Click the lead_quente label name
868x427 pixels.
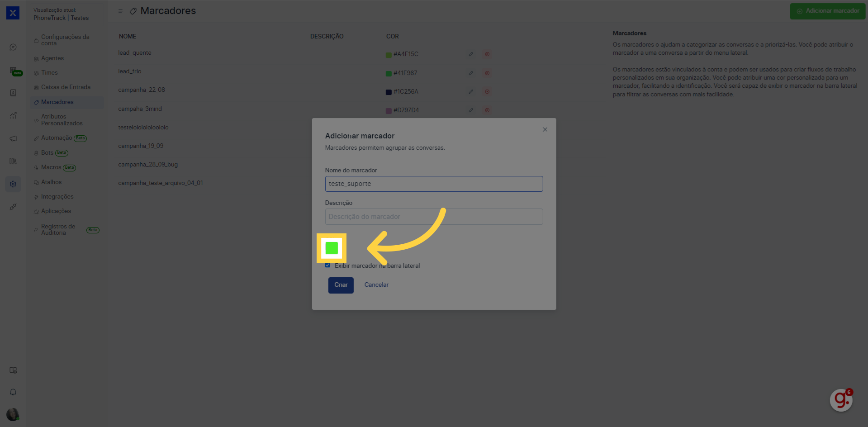(135, 53)
